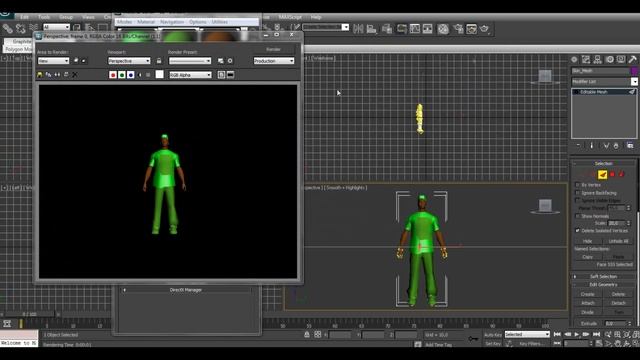640x360 pixels.
Task: Toggle the green channel button in render window
Action: 122,75
